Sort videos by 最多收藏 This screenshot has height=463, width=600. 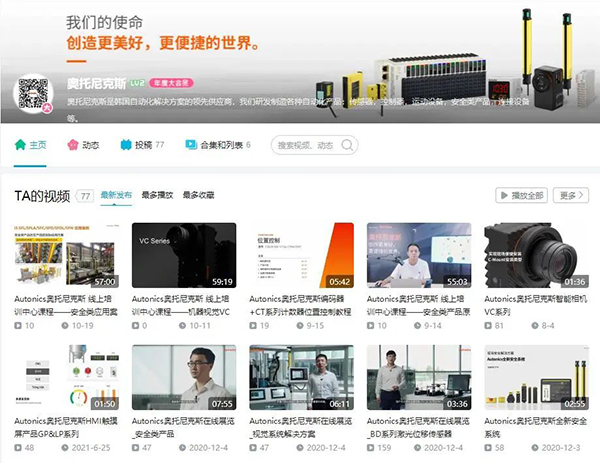pos(198,195)
